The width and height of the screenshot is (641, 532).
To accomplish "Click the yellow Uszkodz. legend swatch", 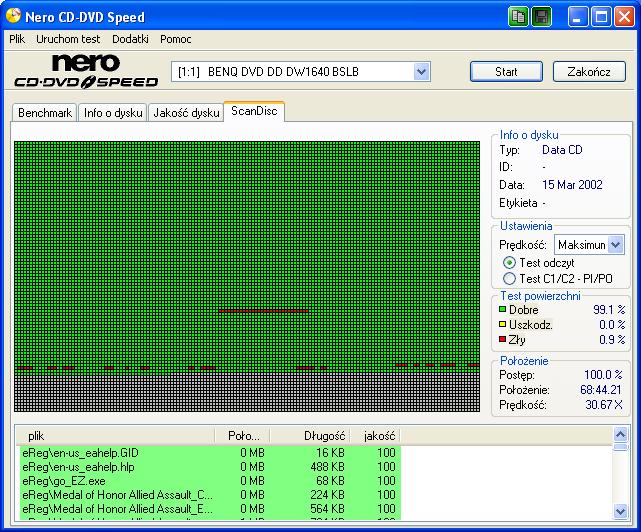I will click(502, 325).
